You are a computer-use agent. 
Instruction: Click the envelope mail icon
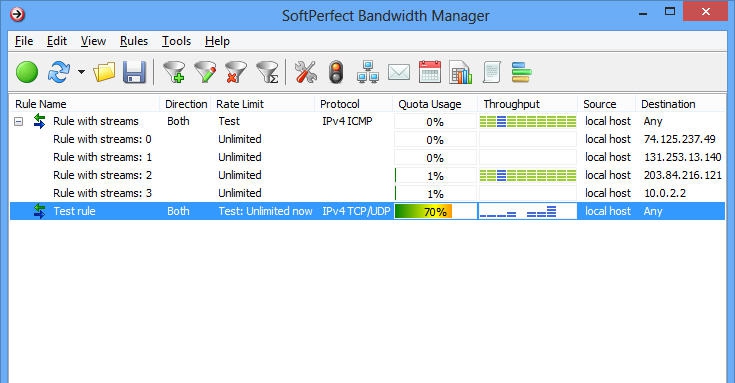point(399,73)
